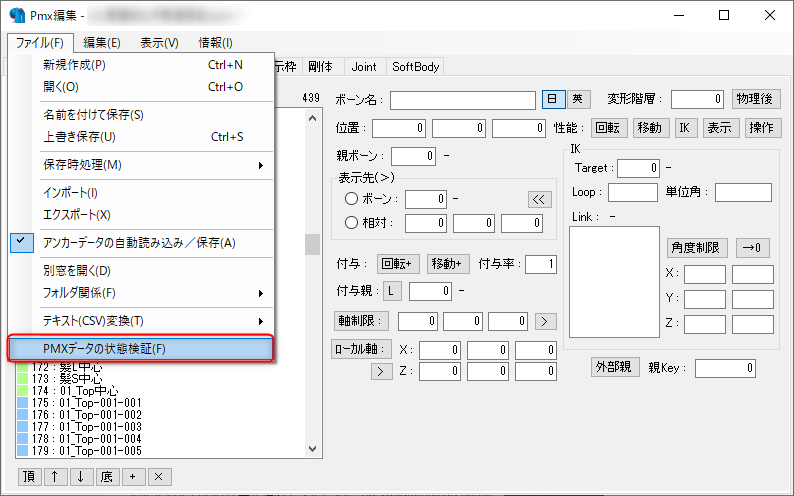794x496 pixels.
Task: Toggle the 物理後 option
Action: pos(756,99)
